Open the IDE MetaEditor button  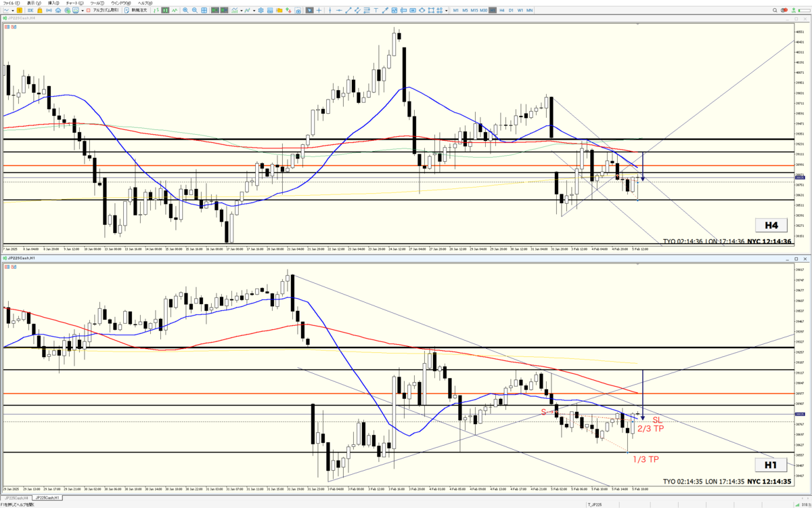click(30, 10)
